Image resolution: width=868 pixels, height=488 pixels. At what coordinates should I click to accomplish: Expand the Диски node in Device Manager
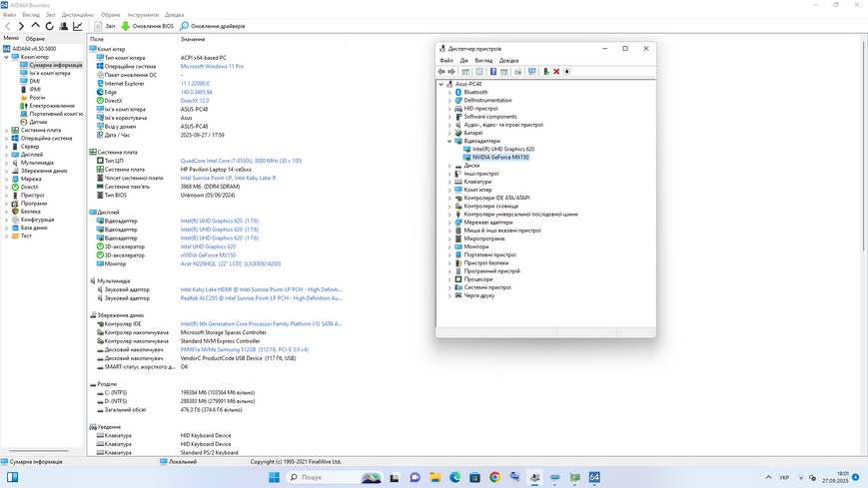point(449,166)
